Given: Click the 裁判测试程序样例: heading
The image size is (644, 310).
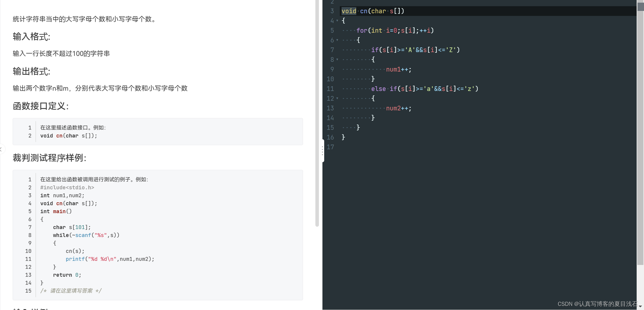Looking at the screenshot, I should tap(49, 158).
